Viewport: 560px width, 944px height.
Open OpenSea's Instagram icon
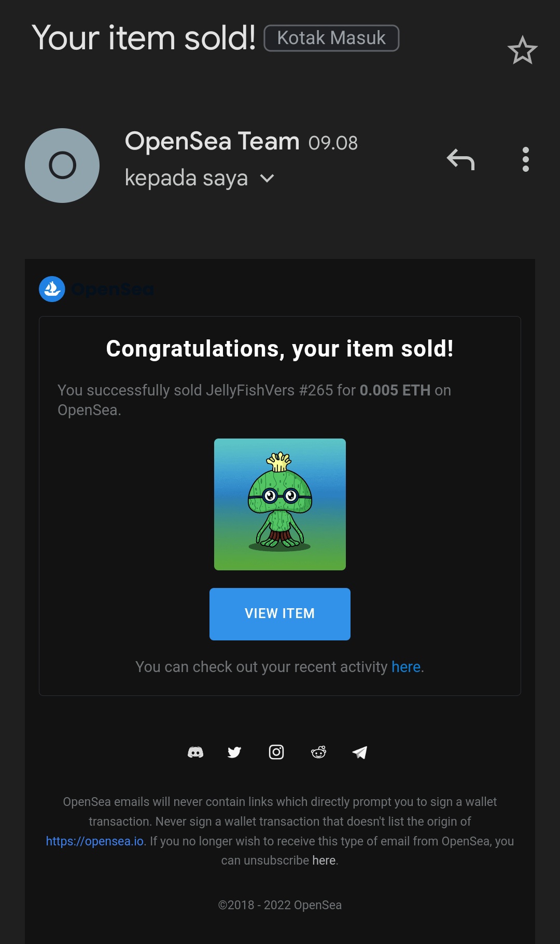[276, 752]
